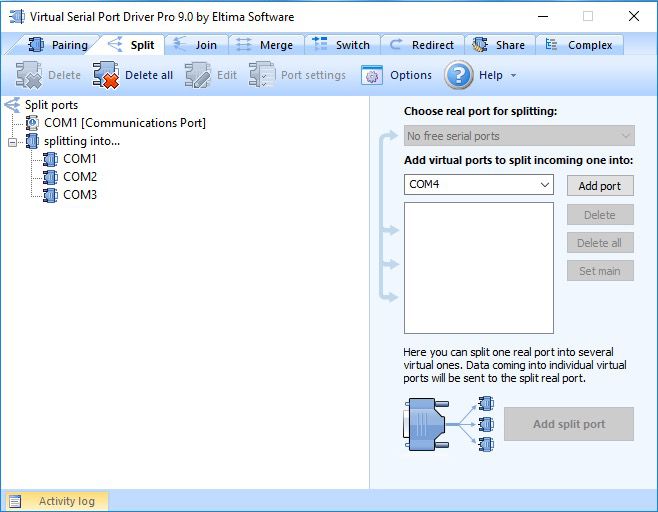Go to the Share tab
Viewport: 658px width, 512px height.
click(x=499, y=45)
